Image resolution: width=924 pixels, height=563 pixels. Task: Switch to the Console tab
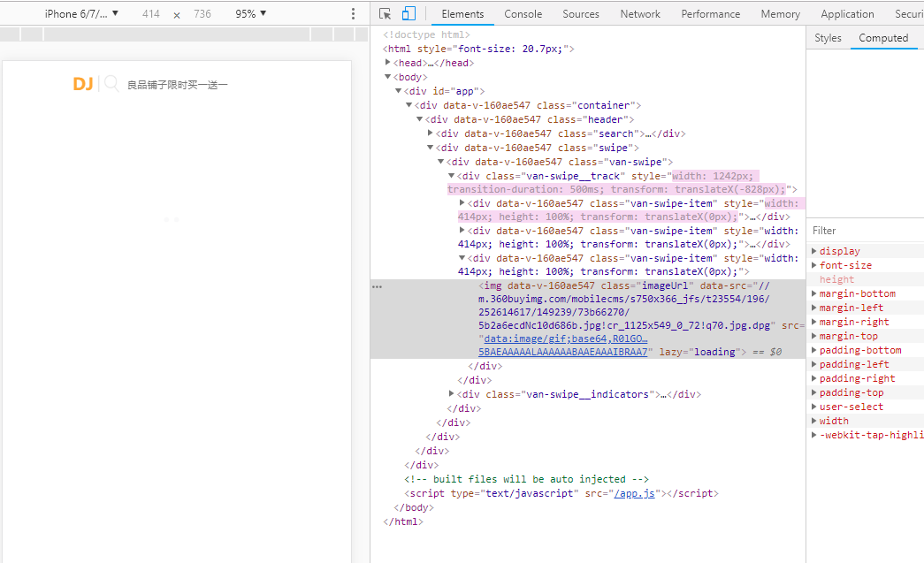(x=523, y=13)
